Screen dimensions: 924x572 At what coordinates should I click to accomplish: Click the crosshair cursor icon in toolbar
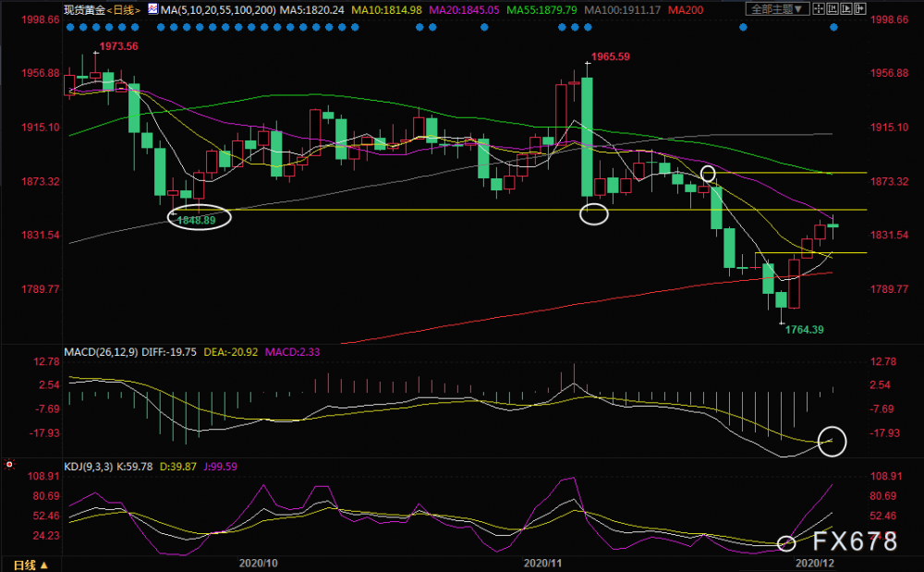coord(819,9)
